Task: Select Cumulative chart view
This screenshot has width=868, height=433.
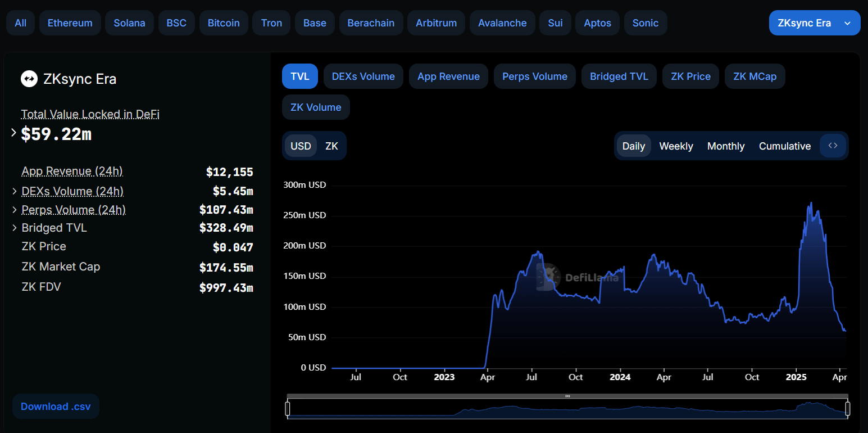Action: click(785, 146)
